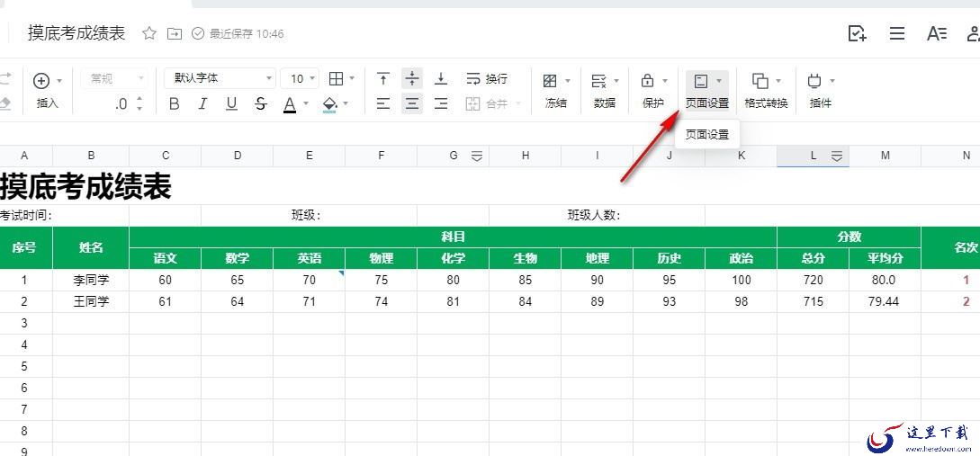Viewport: 980px width, 456px height.
Task: Click the 数据 data icon
Action: 598,81
